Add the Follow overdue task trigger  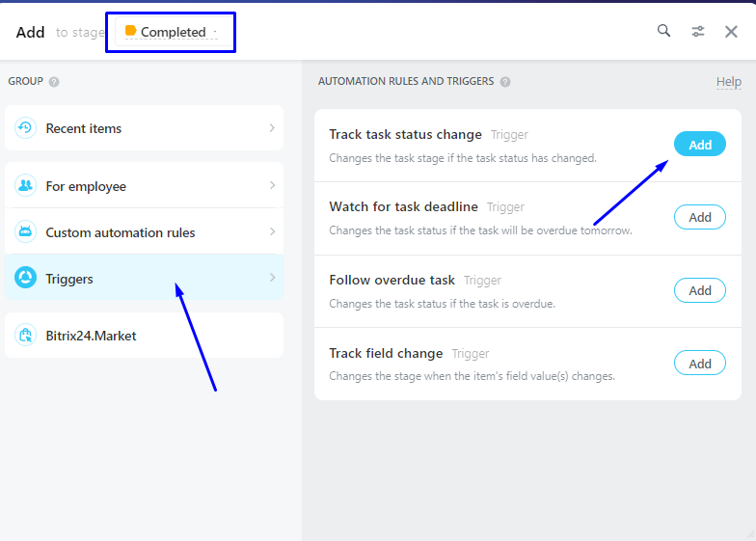[699, 290]
